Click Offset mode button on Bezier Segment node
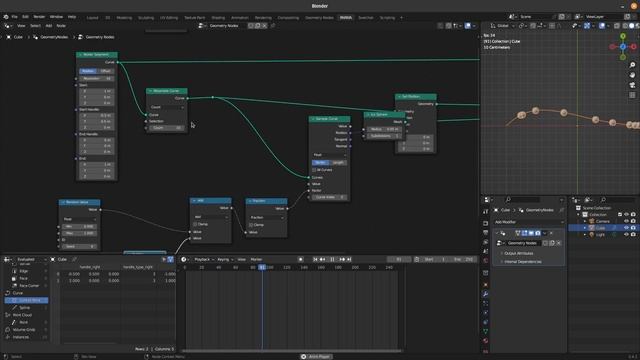The width and height of the screenshot is (640, 360). tap(105, 71)
